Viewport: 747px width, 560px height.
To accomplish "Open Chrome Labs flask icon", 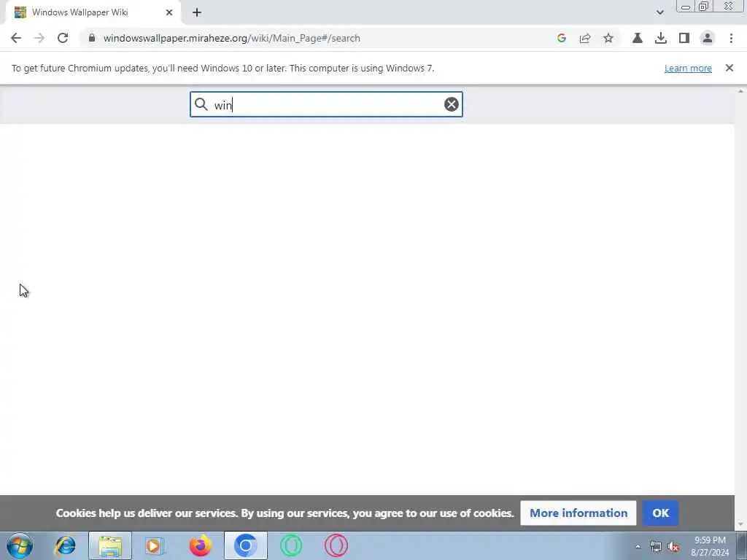I will pos(638,38).
